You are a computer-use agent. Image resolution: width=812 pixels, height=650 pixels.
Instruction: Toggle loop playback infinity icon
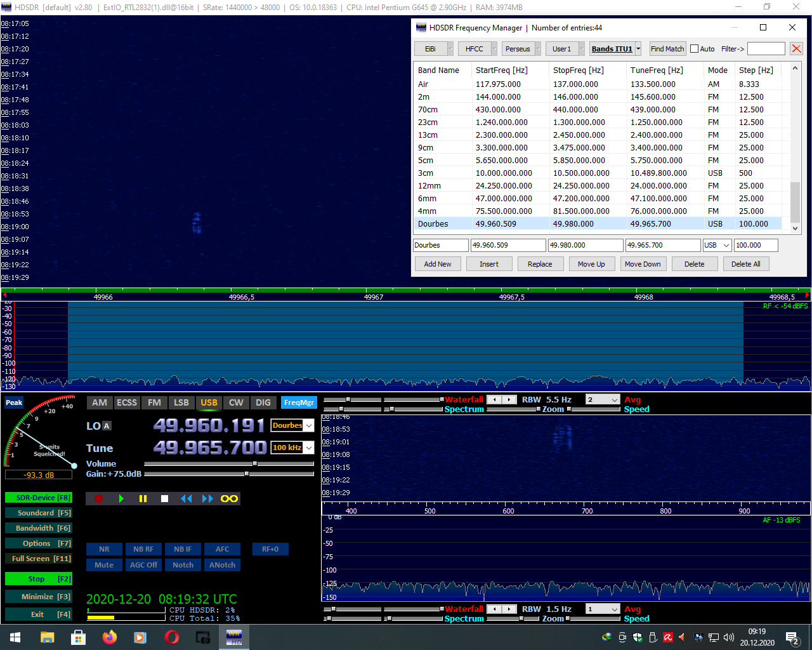(x=229, y=499)
